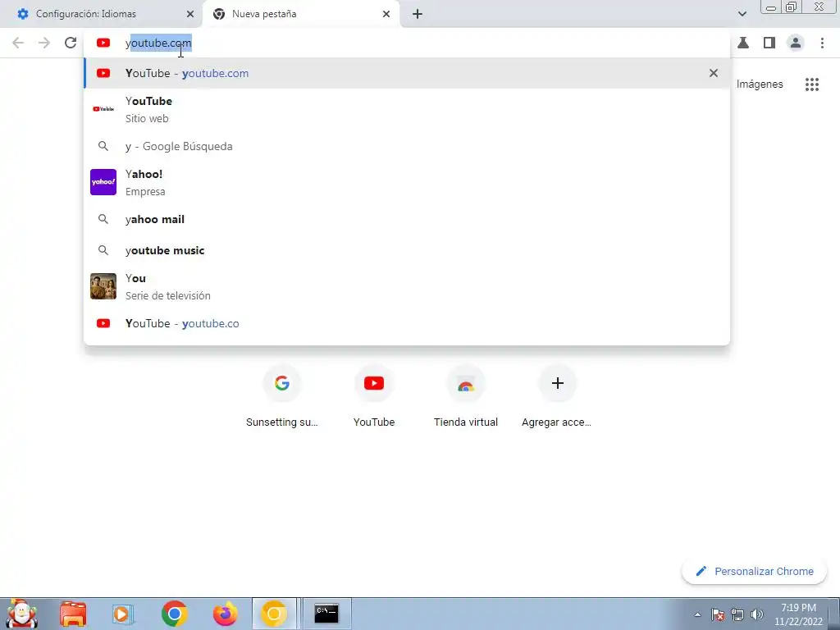Reload the page with the refresh icon

(71, 43)
